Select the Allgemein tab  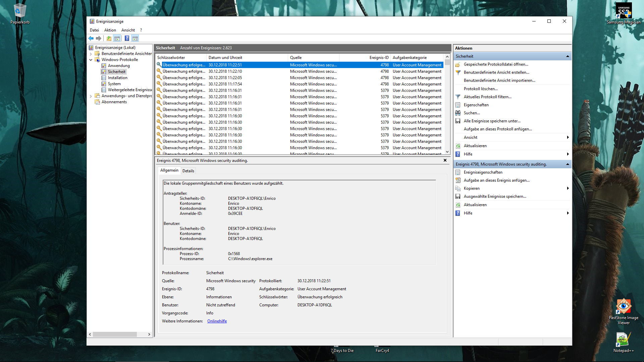[169, 170]
